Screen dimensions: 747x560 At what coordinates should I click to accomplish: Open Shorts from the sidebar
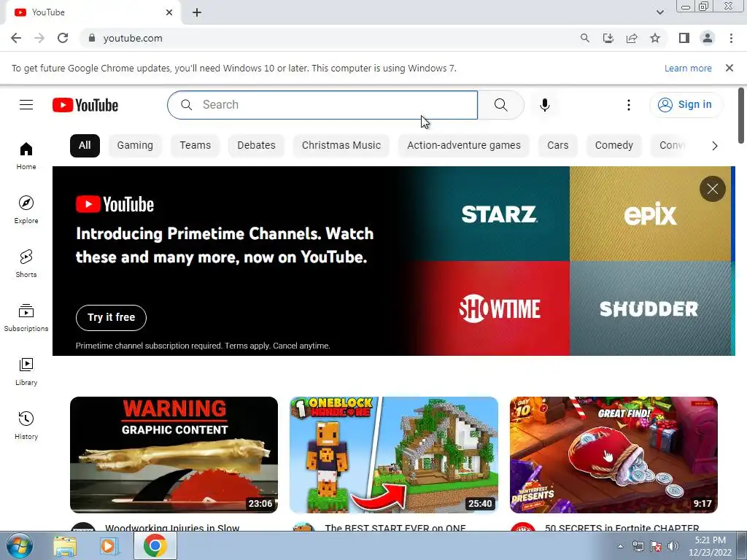(26, 263)
